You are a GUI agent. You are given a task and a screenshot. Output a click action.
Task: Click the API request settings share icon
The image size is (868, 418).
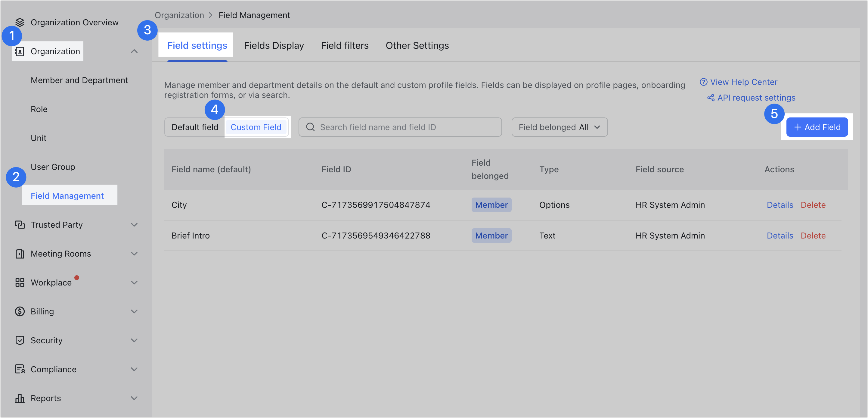[x=711, y=98]
